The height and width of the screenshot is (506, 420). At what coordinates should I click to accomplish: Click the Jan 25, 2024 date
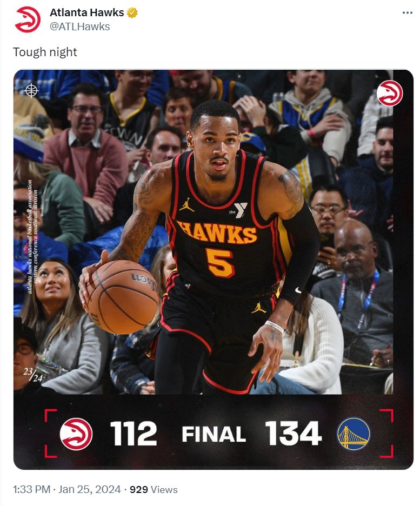(89, 489)
